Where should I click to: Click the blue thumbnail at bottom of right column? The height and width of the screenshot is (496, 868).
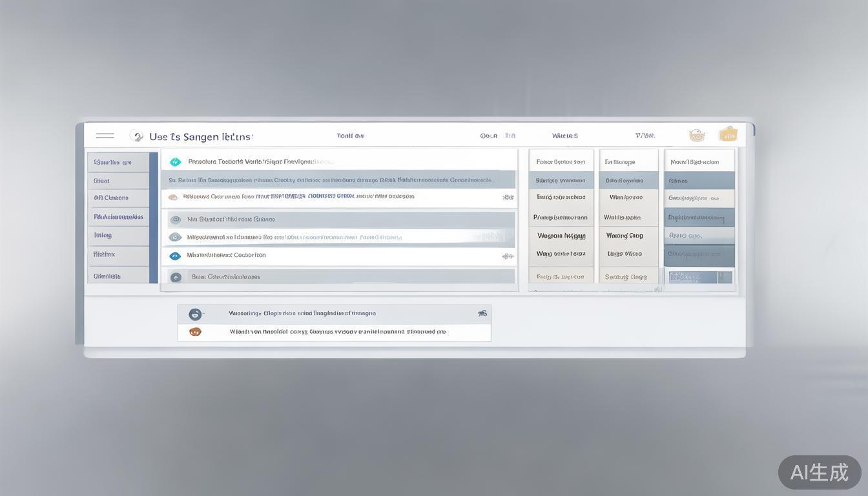[700, 277]
